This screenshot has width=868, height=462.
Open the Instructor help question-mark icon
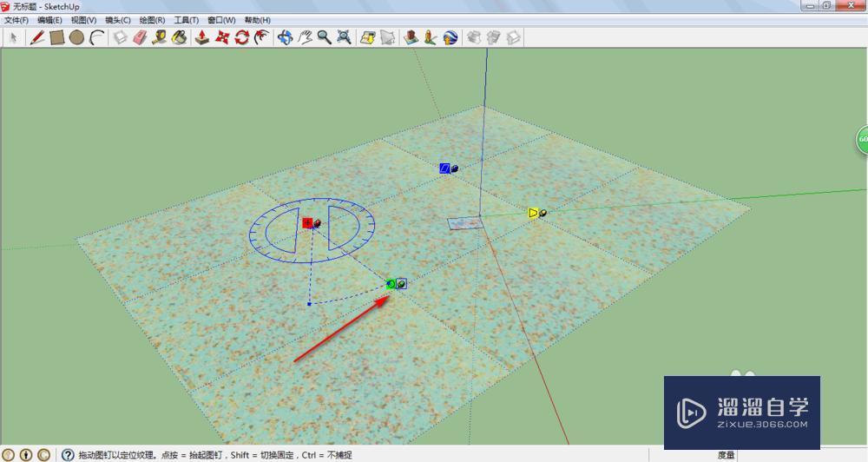[x=68, y=455]
